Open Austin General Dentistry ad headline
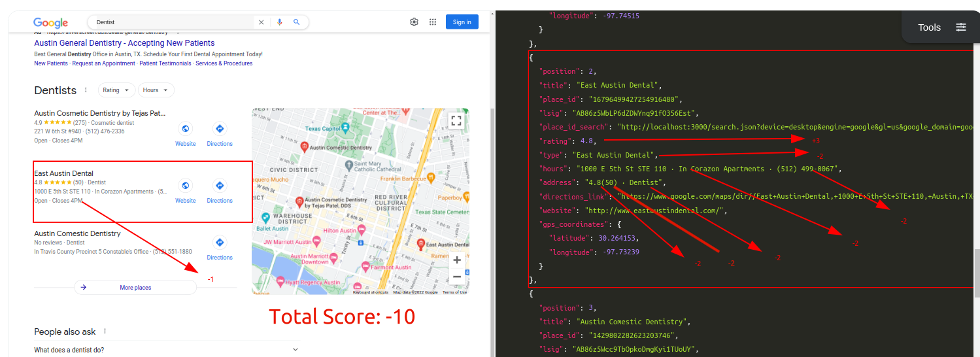The width and height of the screenshot is (980, 357). (124, 43)
